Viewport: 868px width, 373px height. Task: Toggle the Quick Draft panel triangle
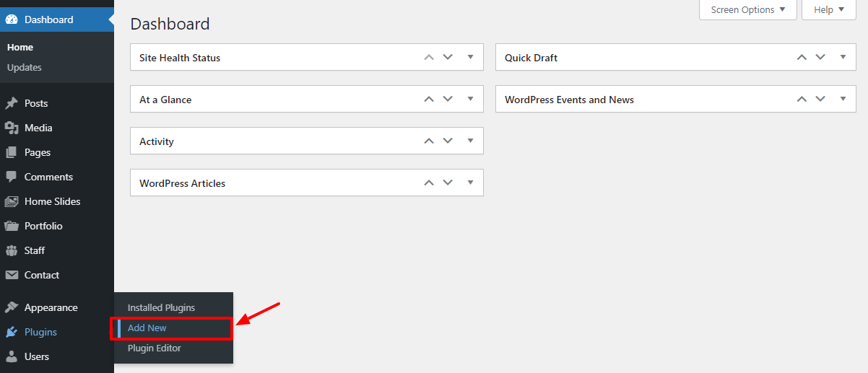[x=843, y=57]
